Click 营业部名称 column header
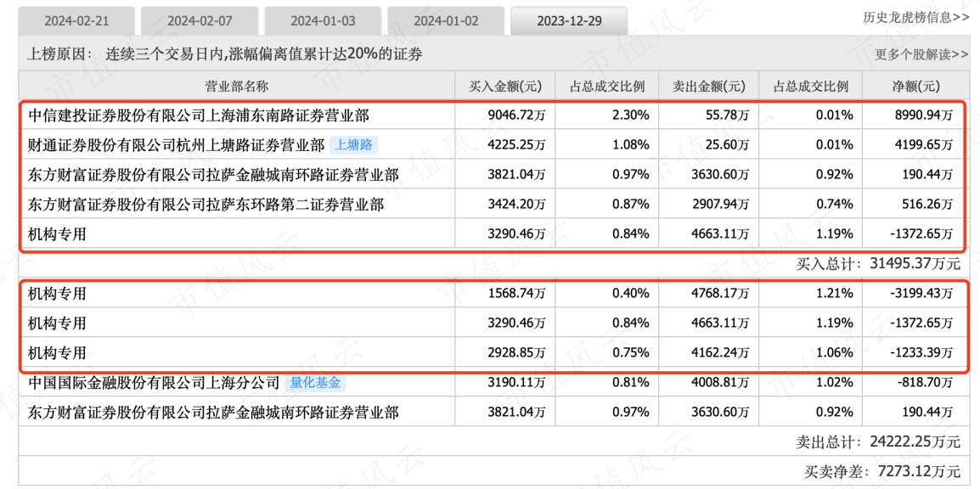Image resolution: width=980 pixels, height=489 pixels. coord(237,87)
